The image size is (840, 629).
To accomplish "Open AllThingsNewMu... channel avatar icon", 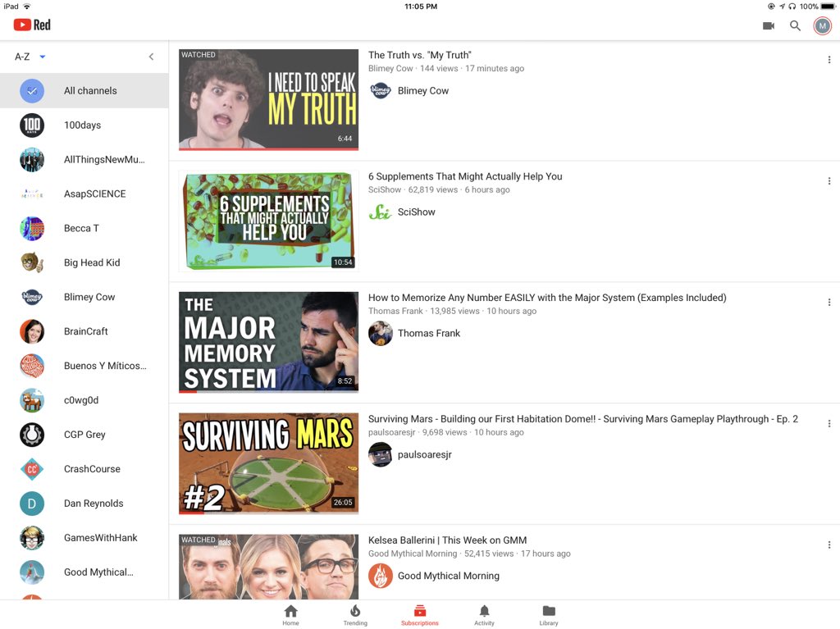I will coord(32,159).
